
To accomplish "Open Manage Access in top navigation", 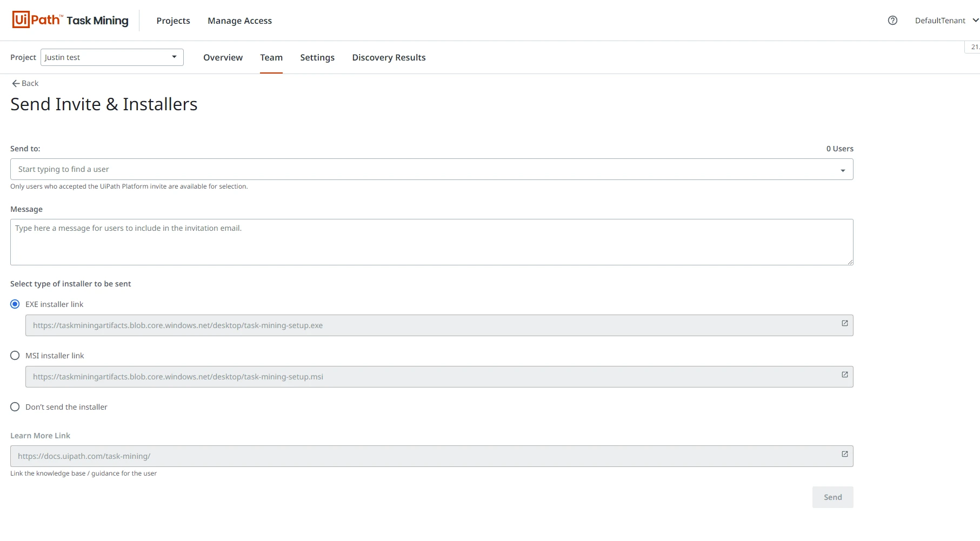I will [240, 21].
